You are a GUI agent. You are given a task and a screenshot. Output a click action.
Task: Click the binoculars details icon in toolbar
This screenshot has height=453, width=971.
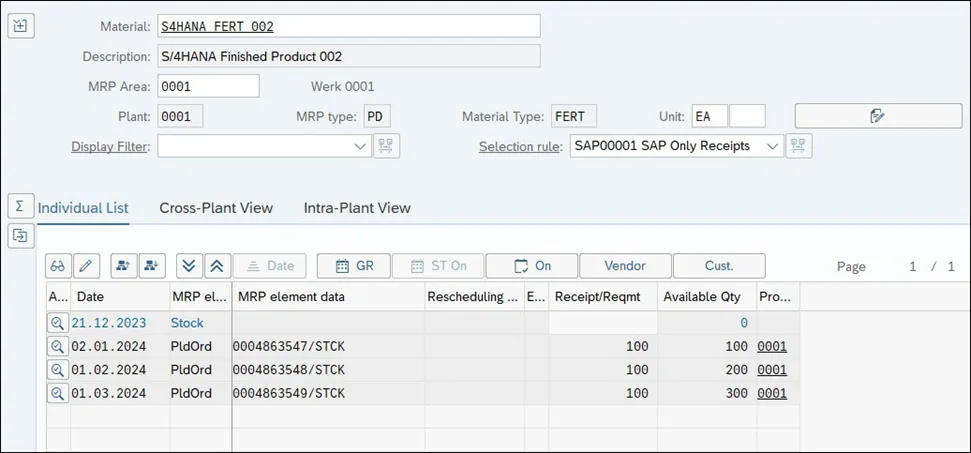(x=58, y=266)
